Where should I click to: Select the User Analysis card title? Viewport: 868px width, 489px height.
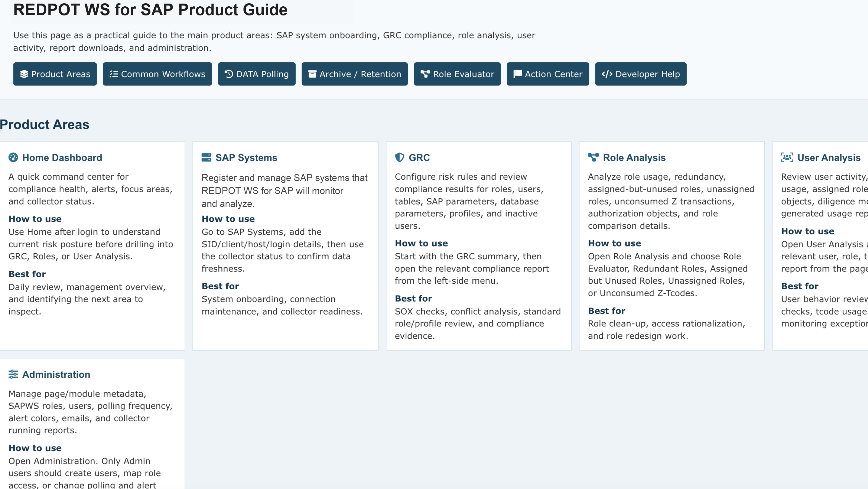pos(829,158)
